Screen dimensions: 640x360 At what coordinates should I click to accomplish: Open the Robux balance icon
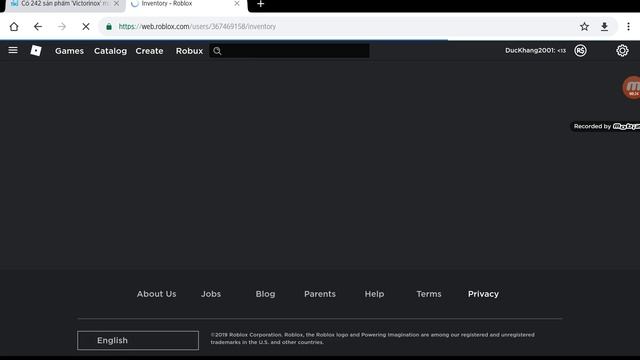pyautogui.click(x=580, y=51)
